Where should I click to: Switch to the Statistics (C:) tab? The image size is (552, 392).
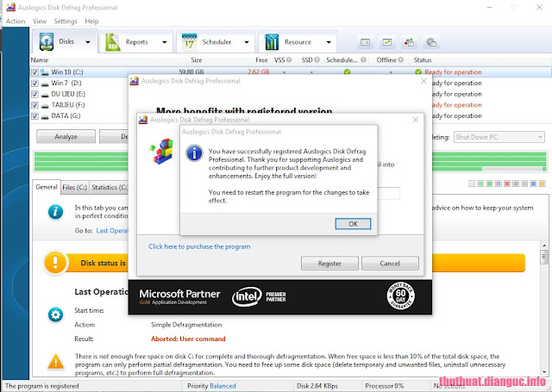point(109,188)
